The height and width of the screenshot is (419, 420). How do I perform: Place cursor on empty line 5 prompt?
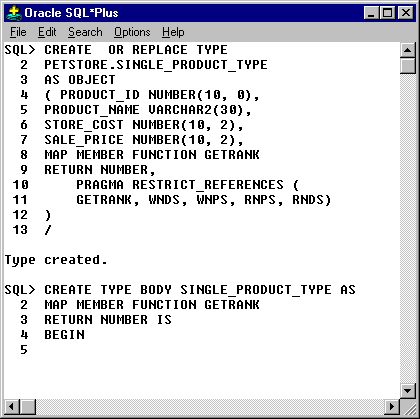[x=24, y=350]
